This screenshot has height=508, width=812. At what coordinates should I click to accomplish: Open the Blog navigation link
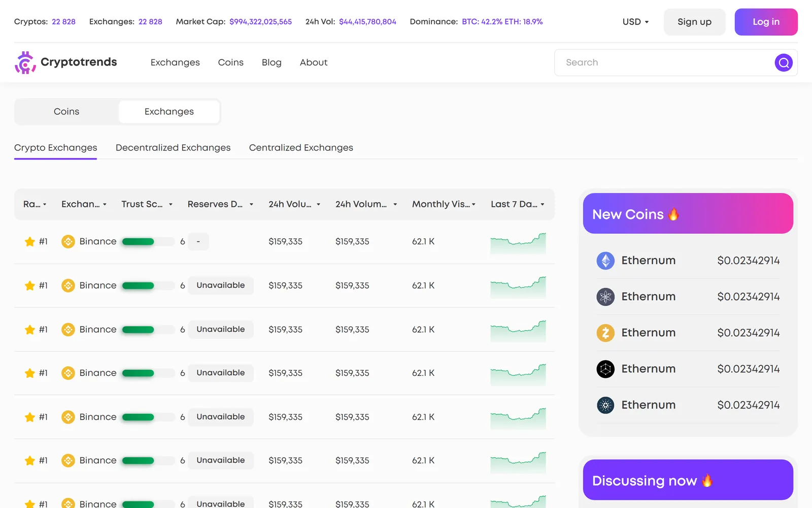[x=272, y=62]
